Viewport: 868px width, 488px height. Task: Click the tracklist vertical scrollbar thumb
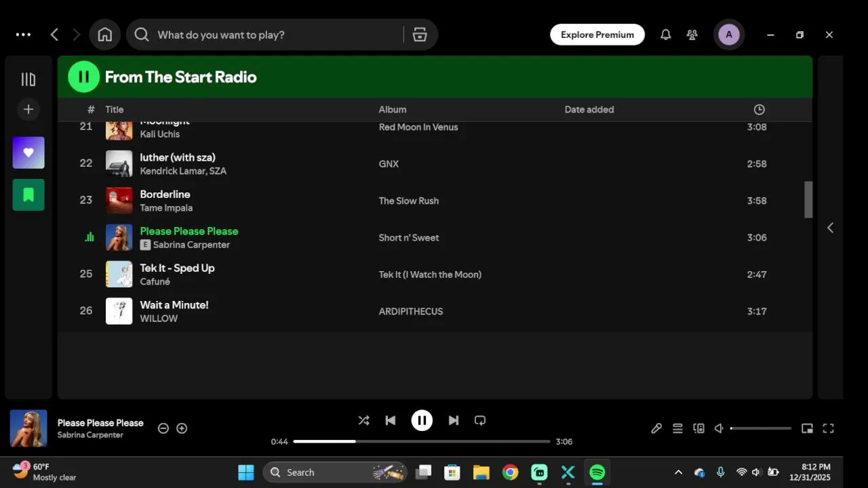tap(808, 199)
